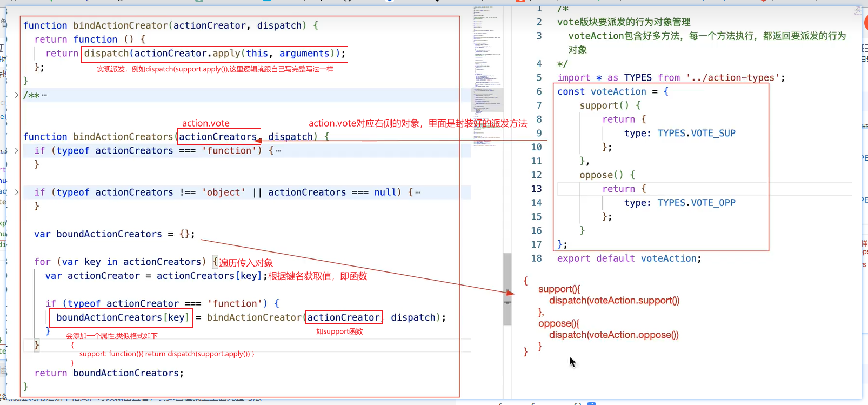
Task: Click 'export default voteAction;' line
Action: (629, 258)
